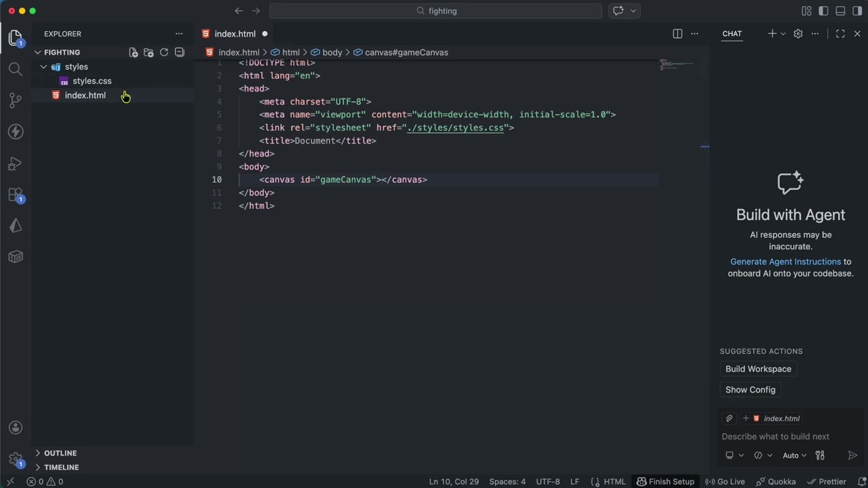Toggle bottom panel visibility
The image size is (868, 488).
[x=840, y=11]
